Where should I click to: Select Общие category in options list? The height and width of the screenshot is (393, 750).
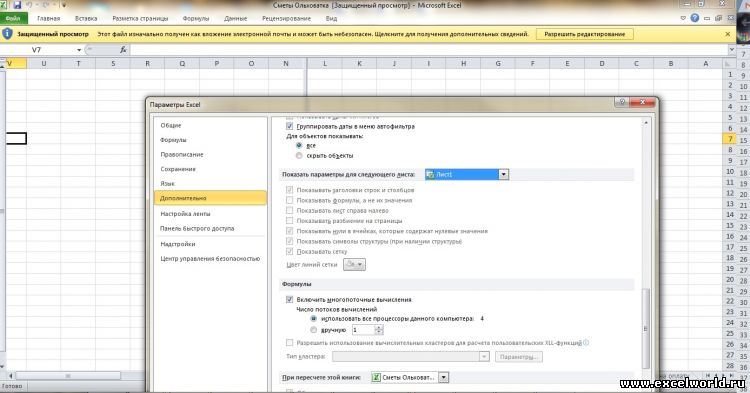click(210, 125)
